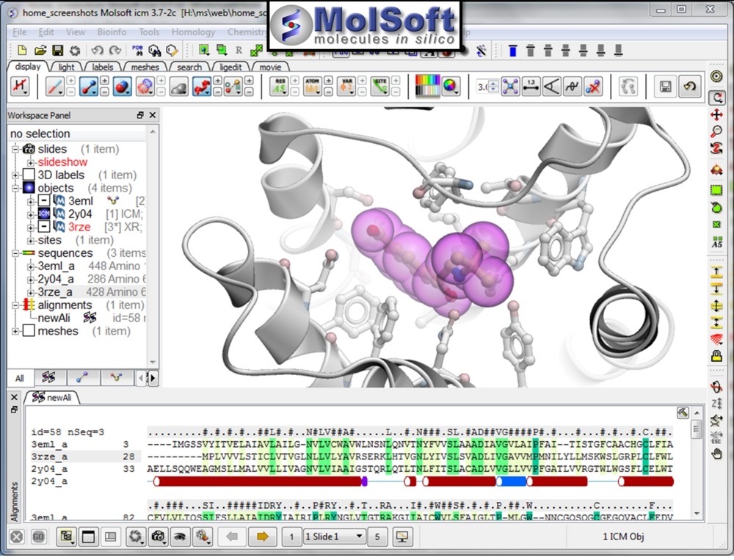Viewport: 734px width, 560px height.
Task: Click the measure angle tool
Action: [551, 87]
